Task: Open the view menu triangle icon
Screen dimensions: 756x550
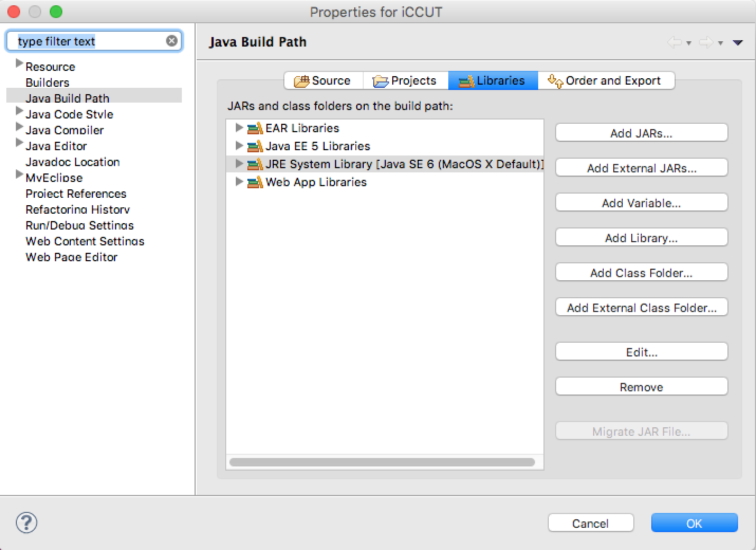Action: click(x=738, y=43)
